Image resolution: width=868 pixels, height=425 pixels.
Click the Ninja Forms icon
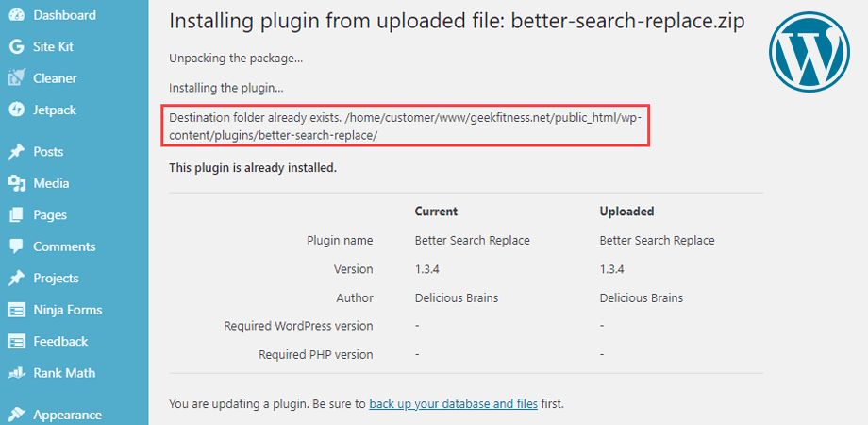[x=17, y=310]
